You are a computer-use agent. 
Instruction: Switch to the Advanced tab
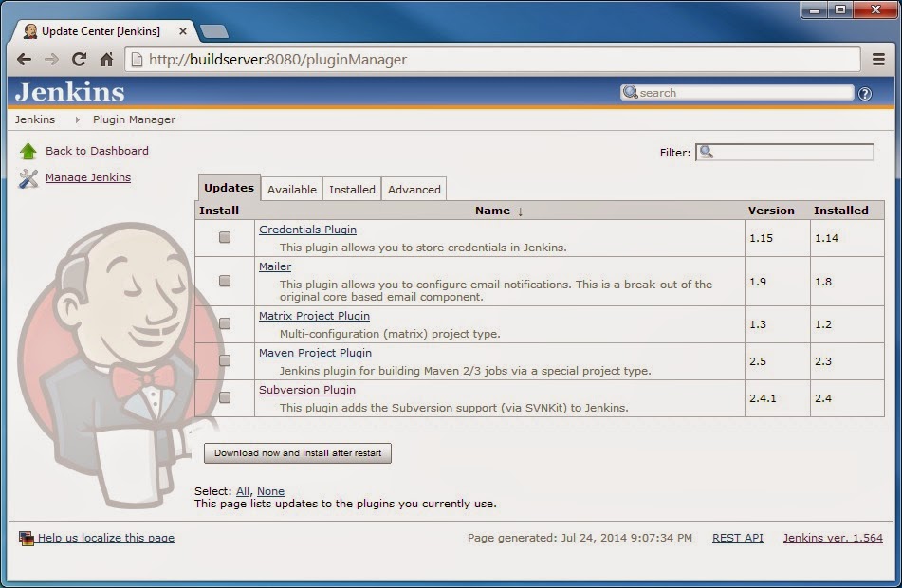pyautogui.click(x=414, y=190)
